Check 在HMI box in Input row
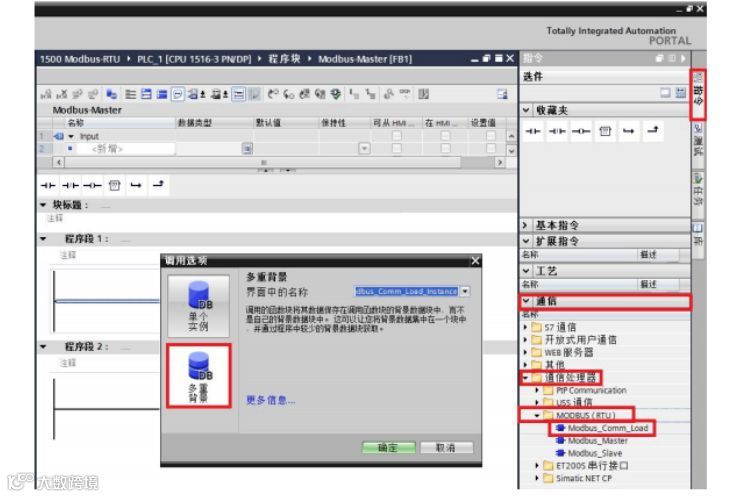This screenshot has height=497, width=747. pyautogui.click(x=445, y=136)
